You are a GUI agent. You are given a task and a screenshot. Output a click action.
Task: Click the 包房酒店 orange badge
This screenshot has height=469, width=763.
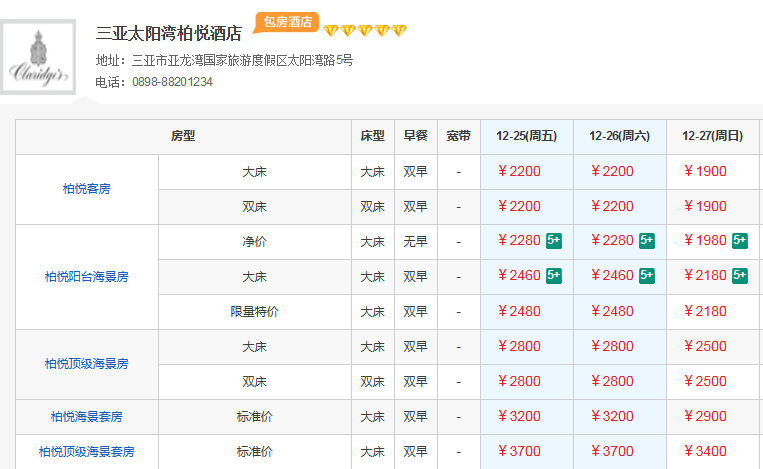tap(286, 21)
